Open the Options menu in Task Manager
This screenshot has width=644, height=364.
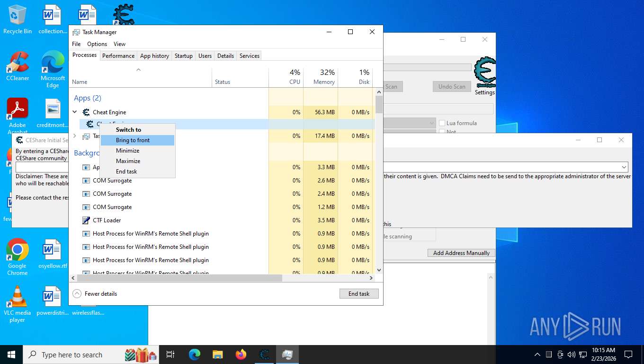(97, 44)
